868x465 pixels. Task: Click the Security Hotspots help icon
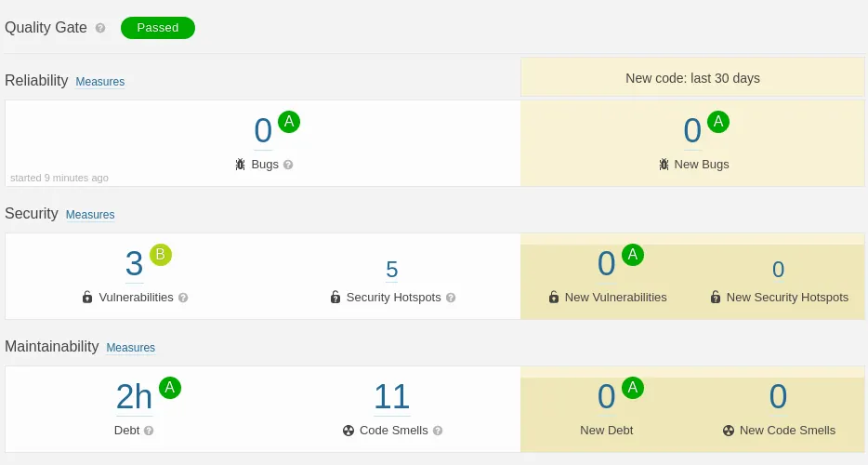click(451, 298)
